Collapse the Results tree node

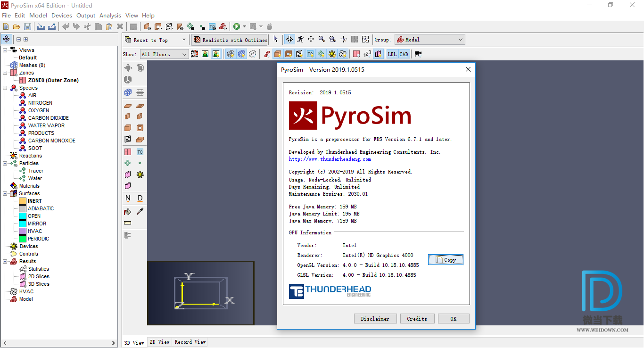(5, 261)
